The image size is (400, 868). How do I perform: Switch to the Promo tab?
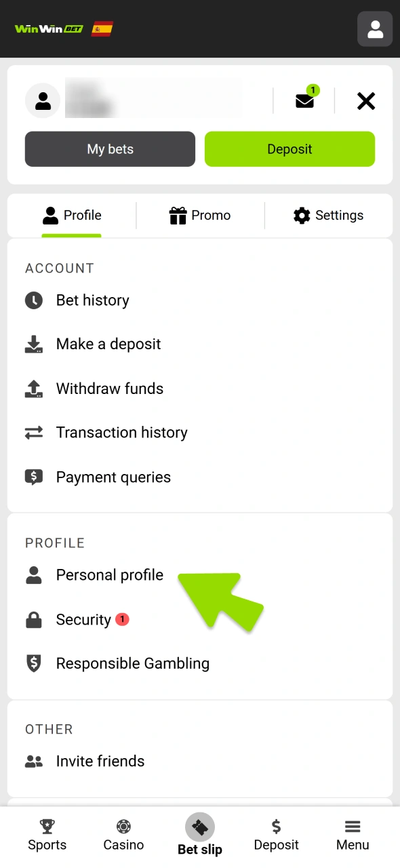pos(200,215)
